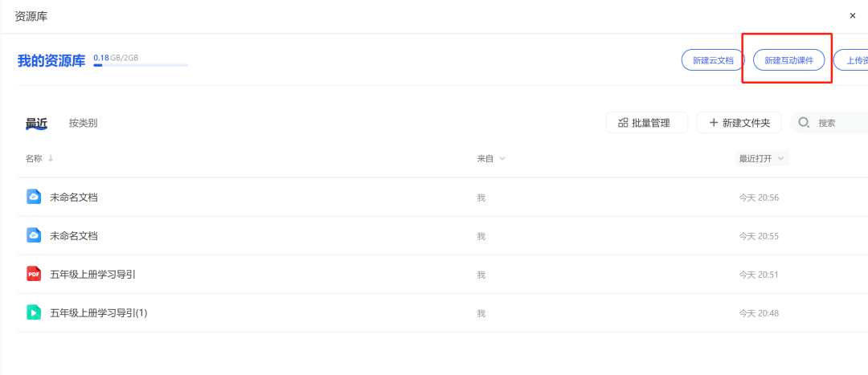This screenshot has height=375, width=868.
Task: Click the search magnifier icon
Action: [x=804, y=123]
